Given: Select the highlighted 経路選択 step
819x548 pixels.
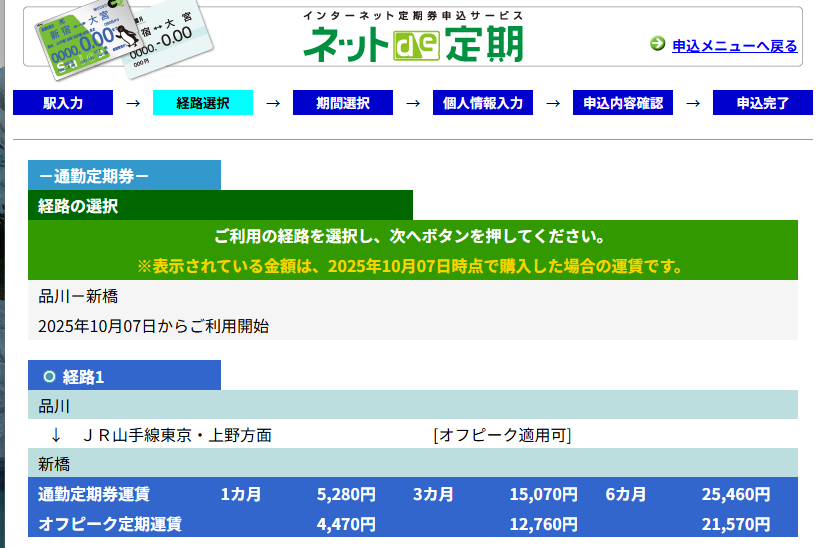Looking at the screenshot, I should coord(203,103).
